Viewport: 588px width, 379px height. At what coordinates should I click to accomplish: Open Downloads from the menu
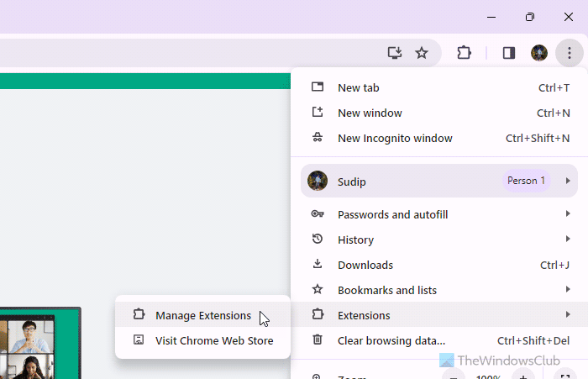(439, 265)
